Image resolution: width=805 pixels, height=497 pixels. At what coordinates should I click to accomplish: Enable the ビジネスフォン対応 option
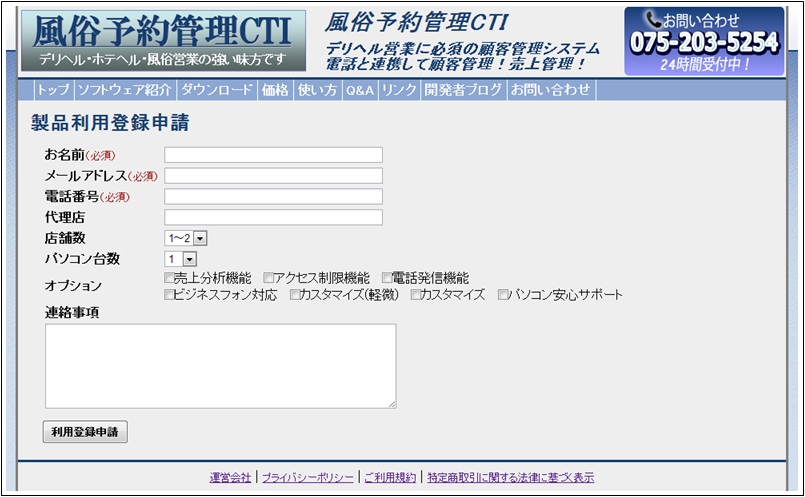tap(168, 295)
